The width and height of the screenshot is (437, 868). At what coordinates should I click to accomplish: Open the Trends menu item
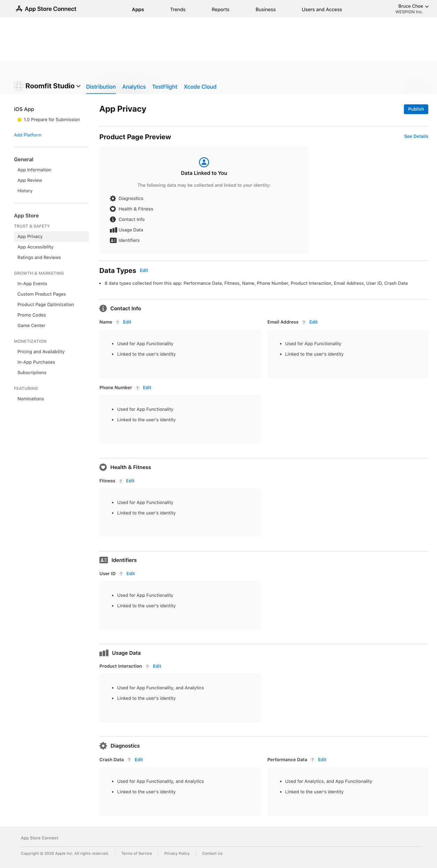point(178,9)
